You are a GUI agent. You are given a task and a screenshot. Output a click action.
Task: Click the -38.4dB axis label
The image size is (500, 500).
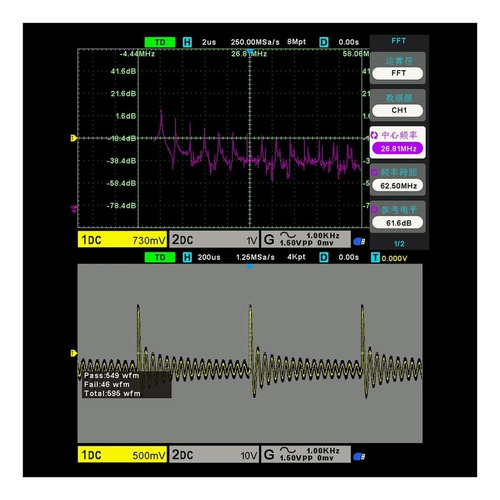click(x=121, y=161)
